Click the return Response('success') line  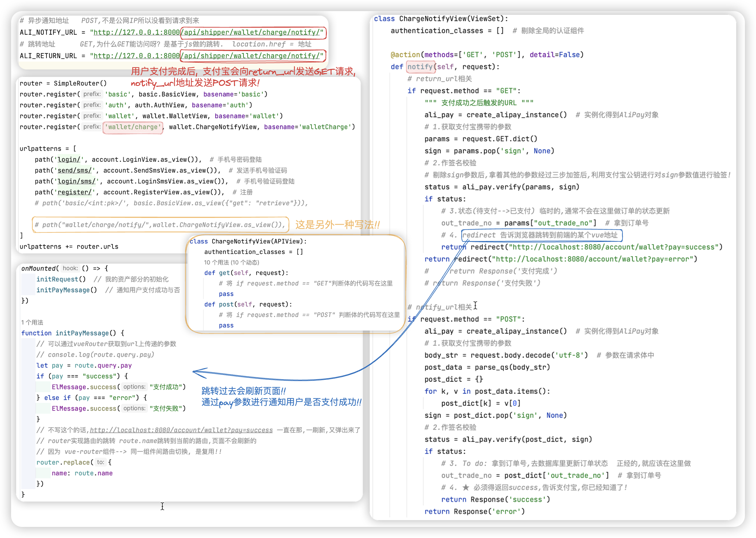495,500
